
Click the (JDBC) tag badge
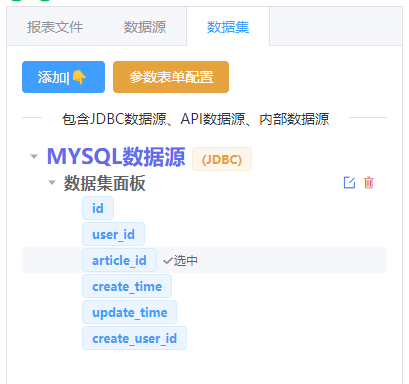click(222, 159)
